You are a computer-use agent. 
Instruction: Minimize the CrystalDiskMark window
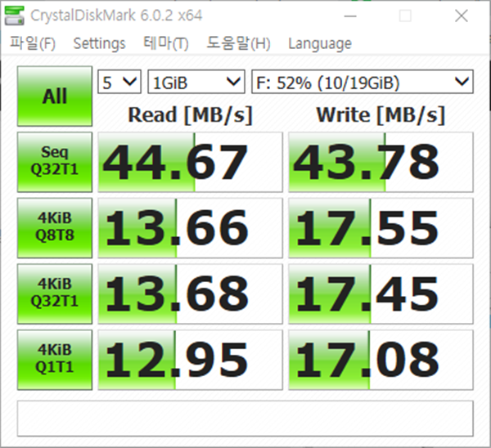coord(350,16)
